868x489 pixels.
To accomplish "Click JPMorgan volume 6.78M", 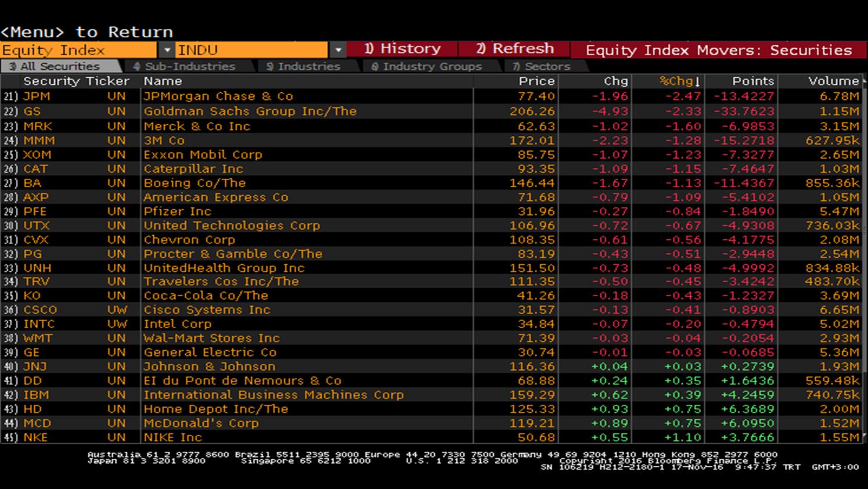I will tap(840, 96).
